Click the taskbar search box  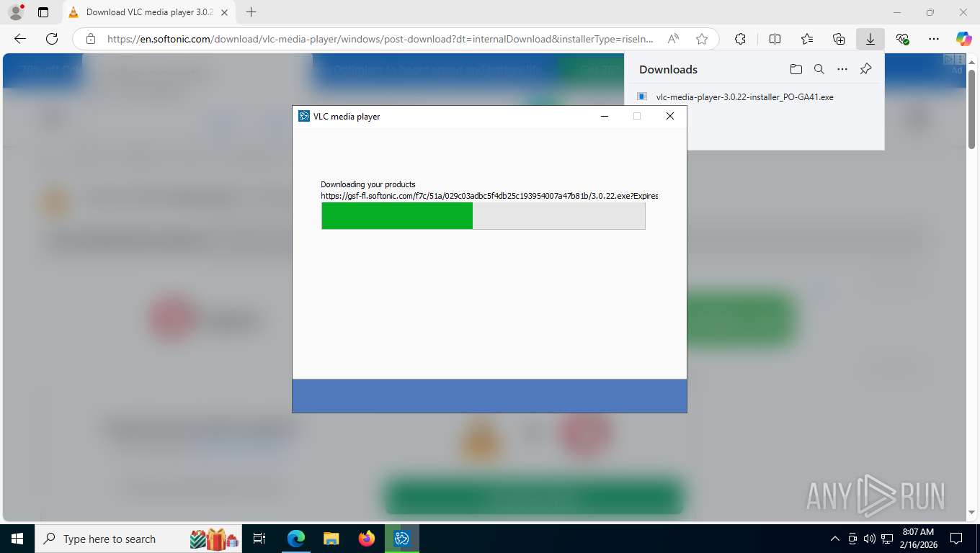point(138,539)
